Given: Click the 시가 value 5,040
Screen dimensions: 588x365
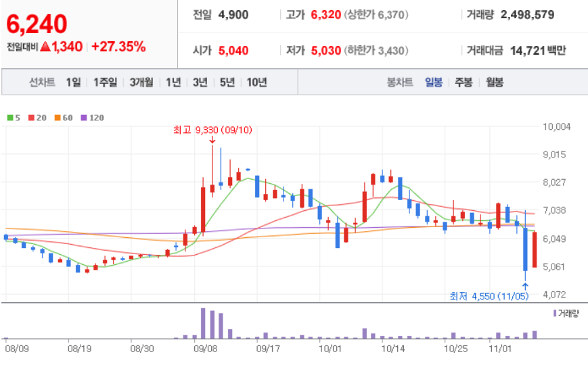Looking at the screenshot, I should 233,51.
